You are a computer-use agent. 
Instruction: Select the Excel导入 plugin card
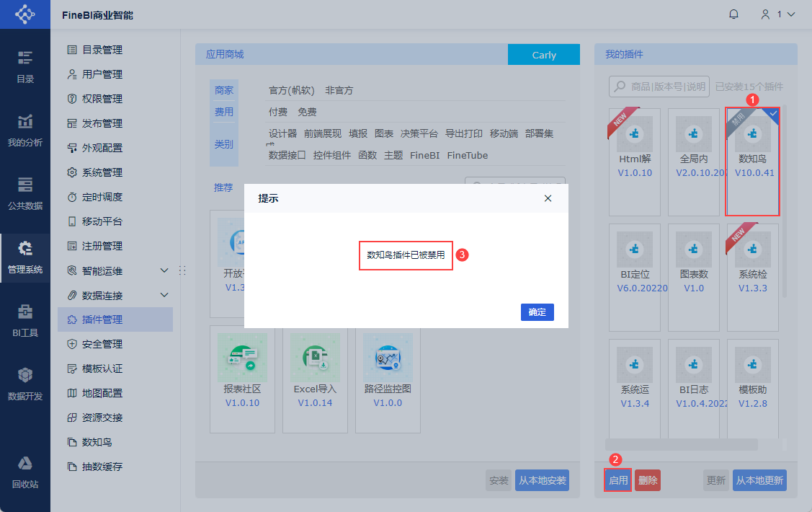pos(315,379)
